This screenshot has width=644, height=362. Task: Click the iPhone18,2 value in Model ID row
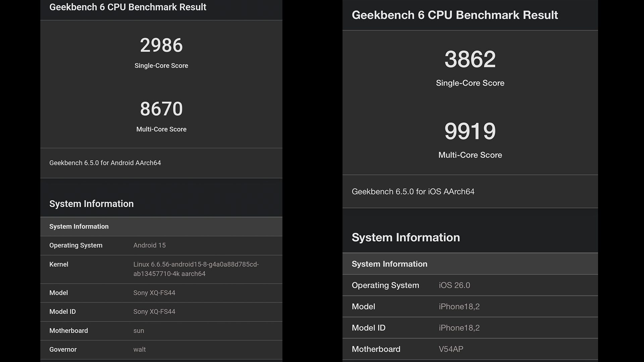click(459, 328)
